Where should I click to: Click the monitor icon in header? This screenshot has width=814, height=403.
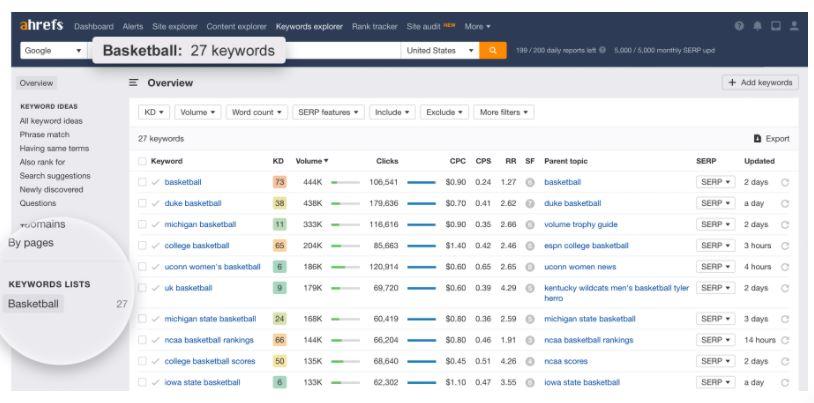tap(776, 26)
